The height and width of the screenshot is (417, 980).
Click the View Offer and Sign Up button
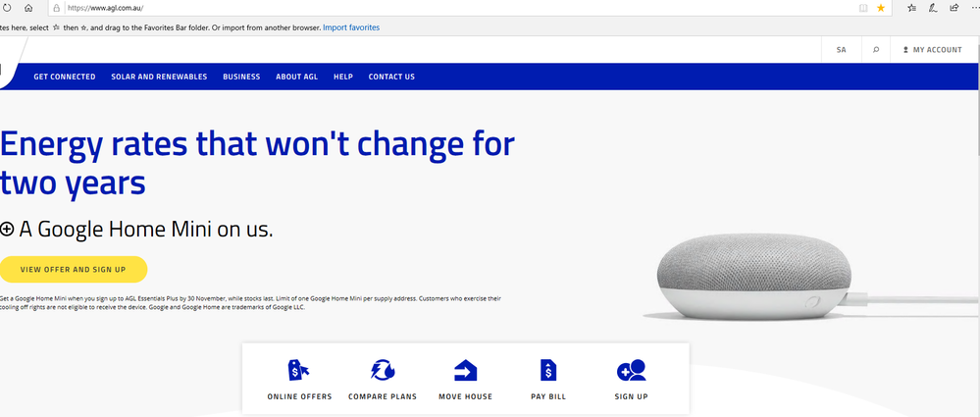pos(73,269)
